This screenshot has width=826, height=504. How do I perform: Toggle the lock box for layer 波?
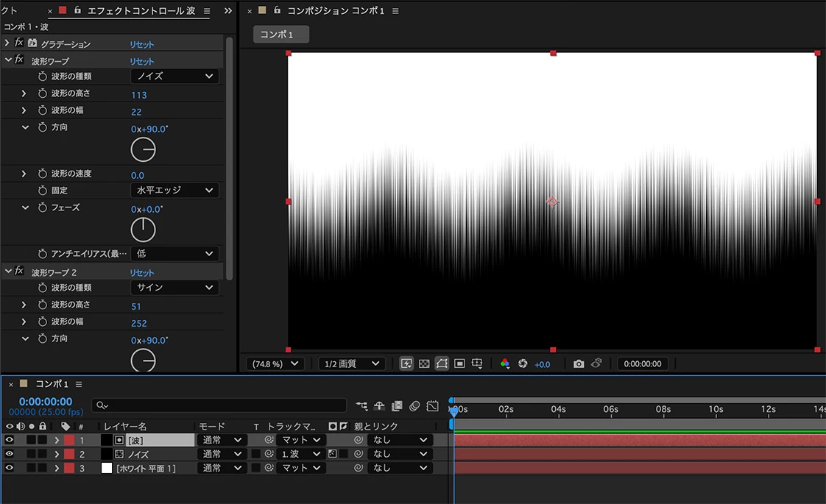coord(42,440)
